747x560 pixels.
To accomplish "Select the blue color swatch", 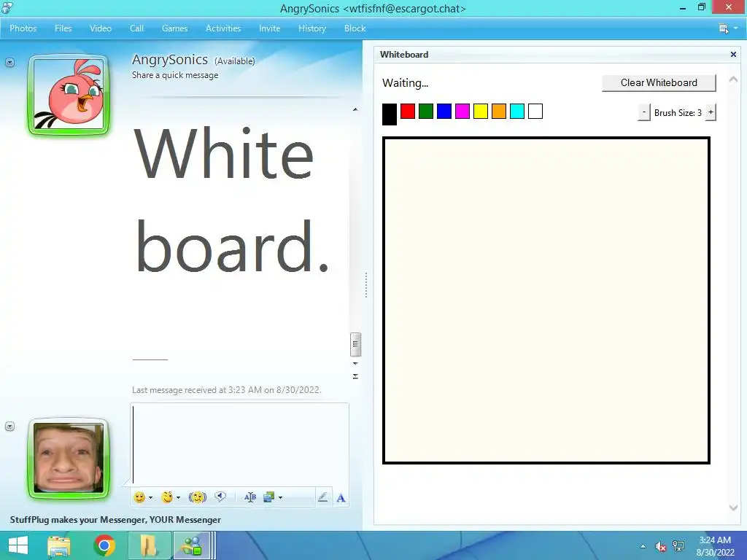I will [444, 112].
